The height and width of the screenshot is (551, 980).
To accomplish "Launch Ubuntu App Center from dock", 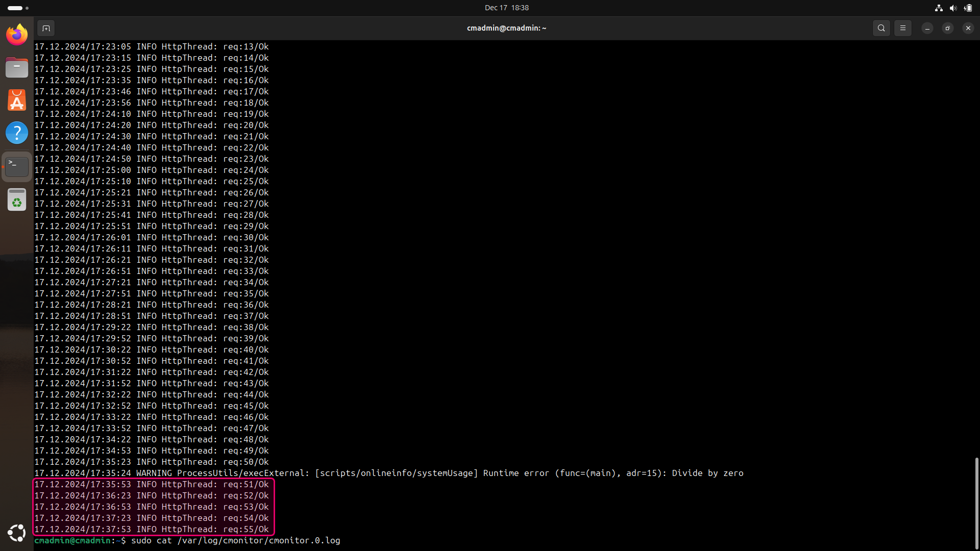I will pyautogui.click(x=17, y=100).
